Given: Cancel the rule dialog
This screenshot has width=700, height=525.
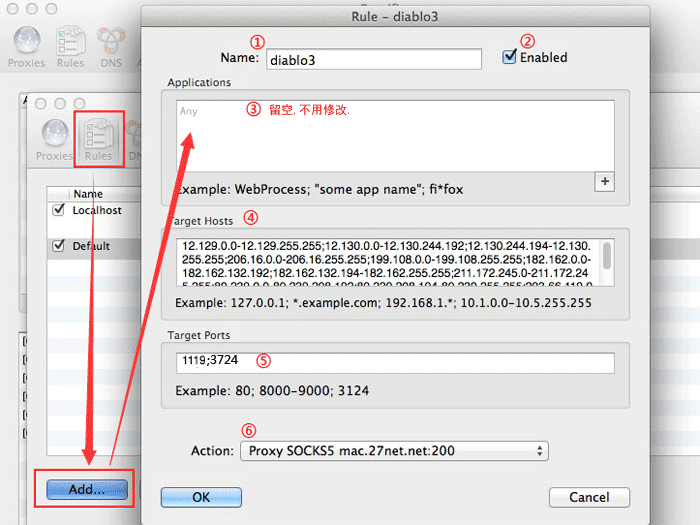Looking at the screenshot, I should [x=589, y=497].
